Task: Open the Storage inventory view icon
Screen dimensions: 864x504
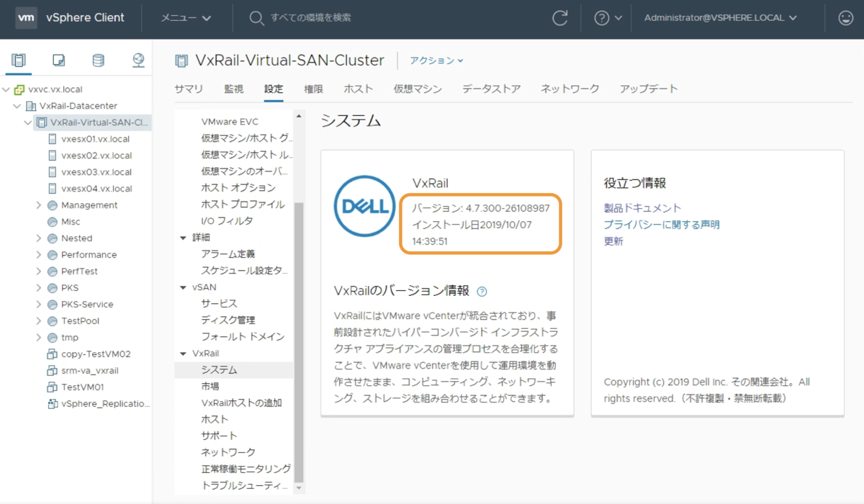Action: [x=99, y=60]
